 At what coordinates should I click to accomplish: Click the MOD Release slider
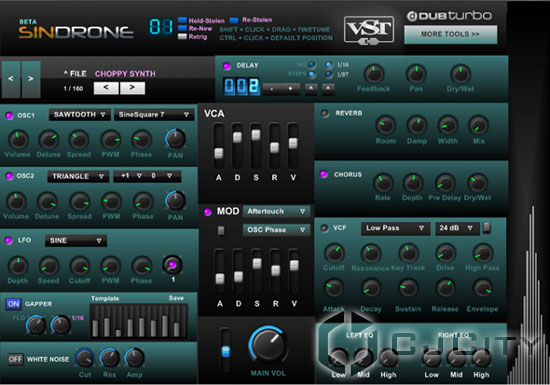point(276,270)
